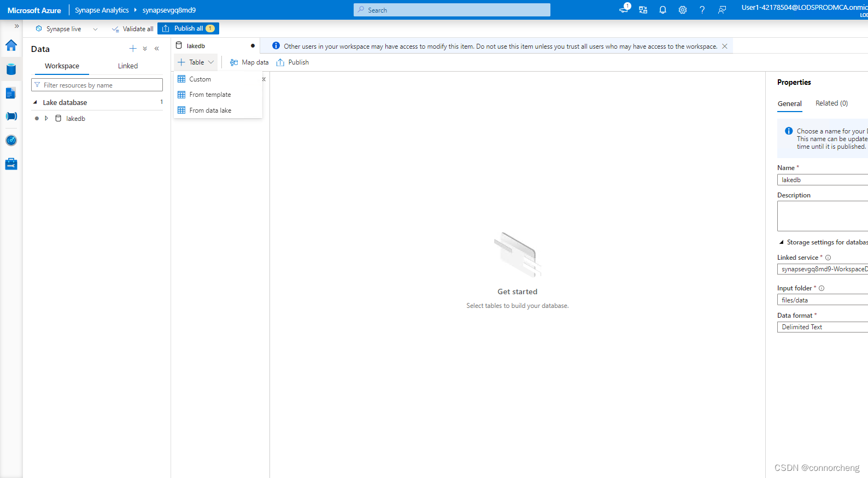Click the Publish toolbar button
Viewport: 868px width, 478px height.
[293, 62]
